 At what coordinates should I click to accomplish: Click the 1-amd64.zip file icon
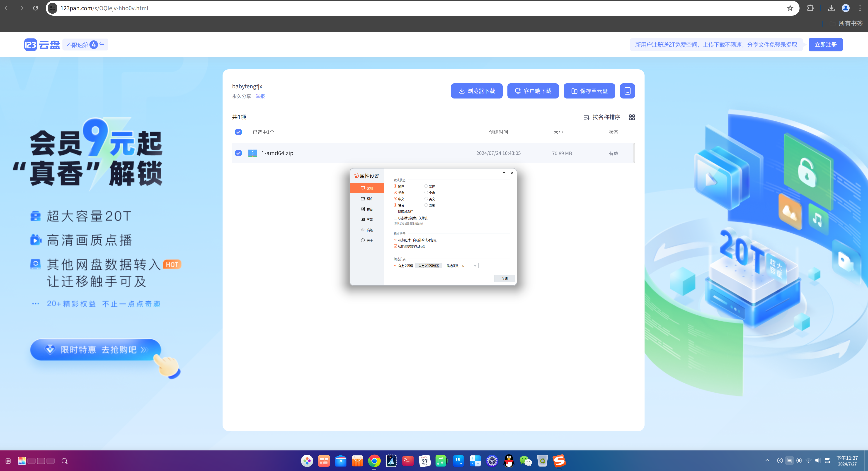tap(252, 153)
